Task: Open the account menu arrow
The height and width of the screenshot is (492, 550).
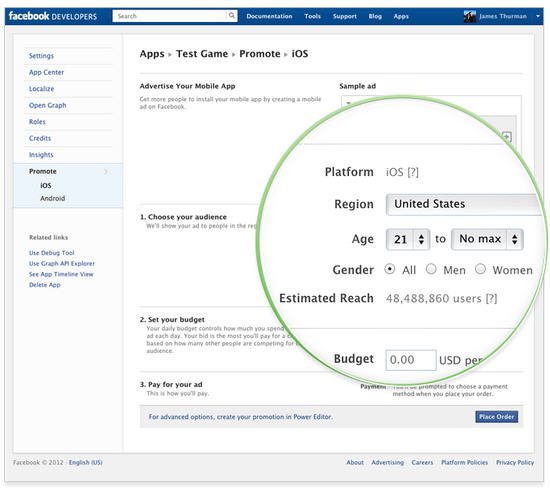Action: click(x=537, y=16)
